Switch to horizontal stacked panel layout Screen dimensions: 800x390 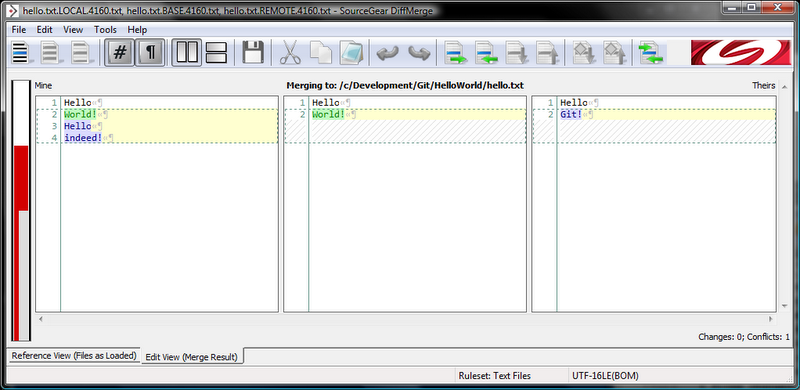(216, 53)
